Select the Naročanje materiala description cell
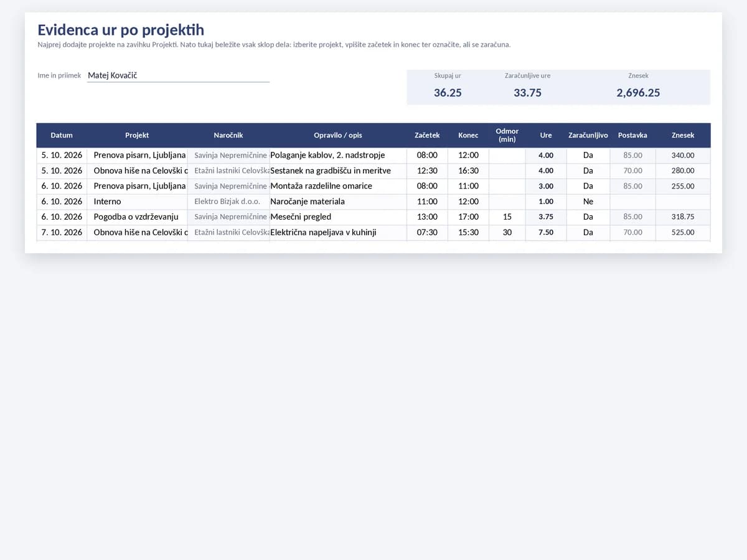Image resolution: width=747 pixels, height=560 pixels. tap(338, 202)
